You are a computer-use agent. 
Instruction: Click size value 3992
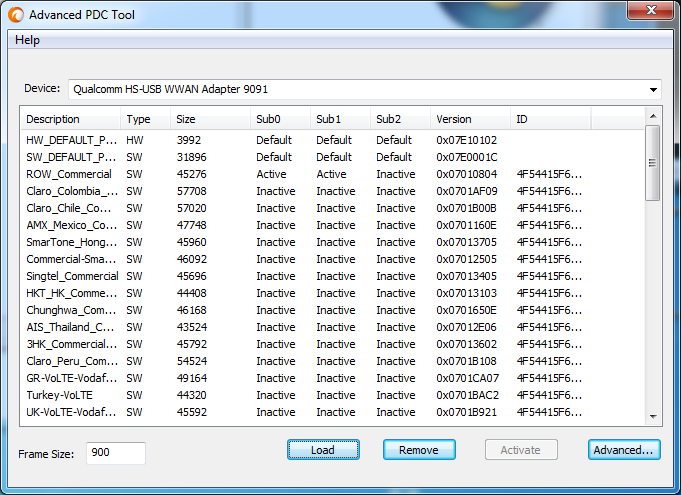188,140
